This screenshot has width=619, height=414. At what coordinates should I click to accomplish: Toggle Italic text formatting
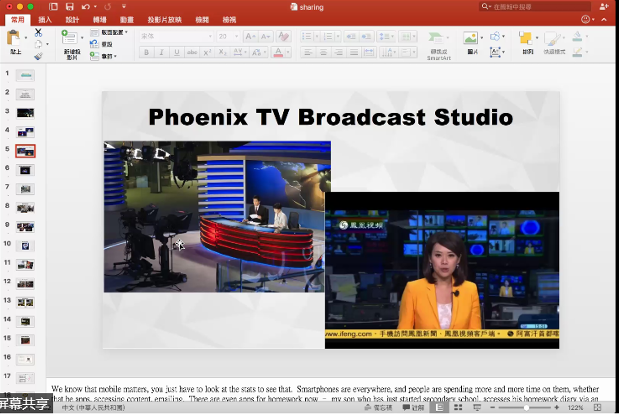(160, 53)
